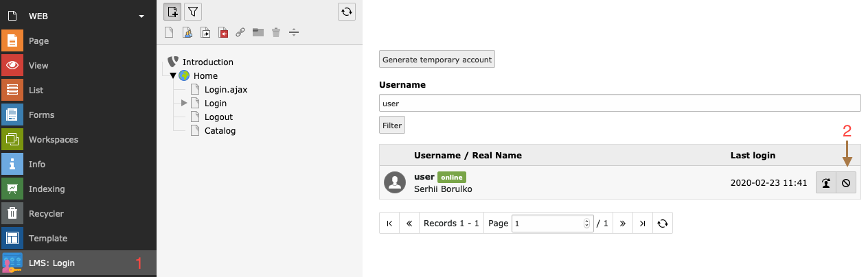Open the List module
This screenshot has height=277, width=868.
tap(78, 91)
